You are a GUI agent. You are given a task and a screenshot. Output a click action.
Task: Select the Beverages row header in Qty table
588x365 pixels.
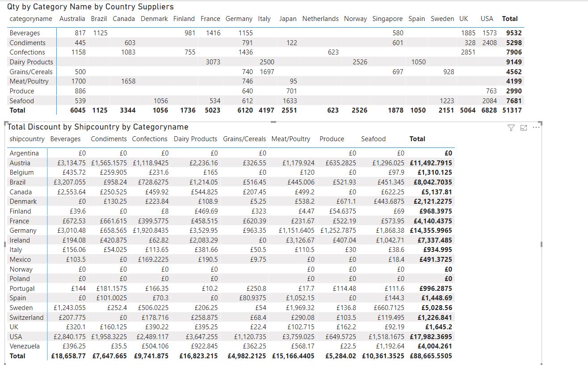[25, 33]
